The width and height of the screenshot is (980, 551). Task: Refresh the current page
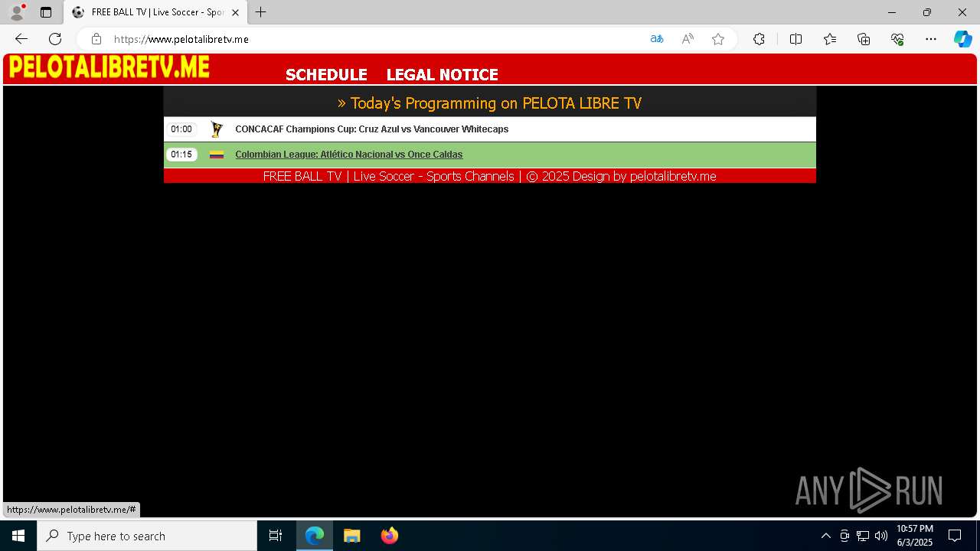(55, 39)
